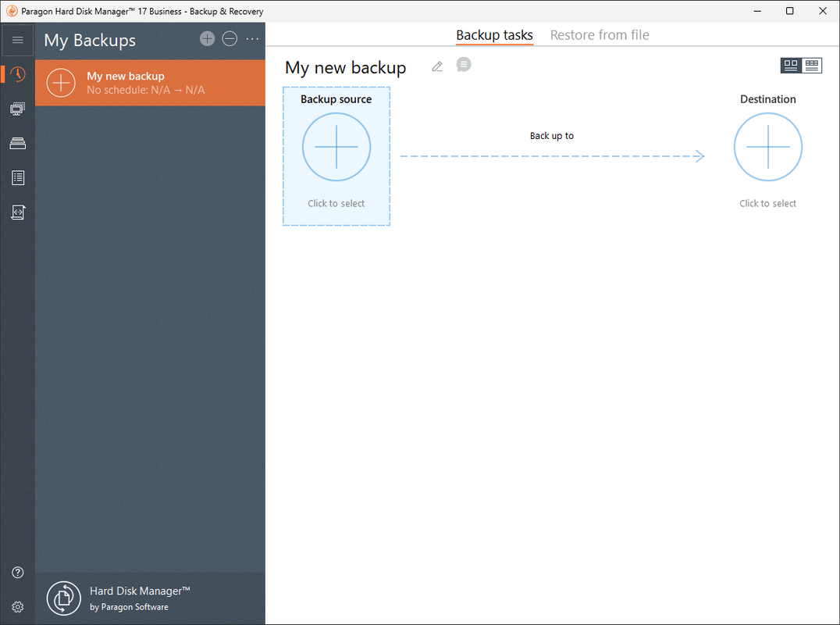The width and height of the screenshot is (840, 625).
Task: Click the 'Backup source' label
Action: click(336, 99)
